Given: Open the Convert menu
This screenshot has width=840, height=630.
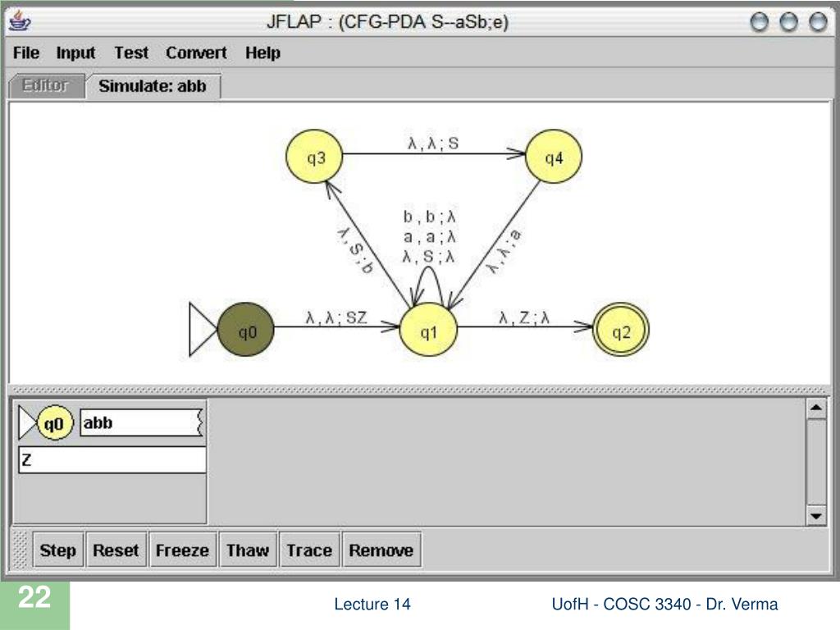Looking at the screenshot, I should click(x=196, y=53).
